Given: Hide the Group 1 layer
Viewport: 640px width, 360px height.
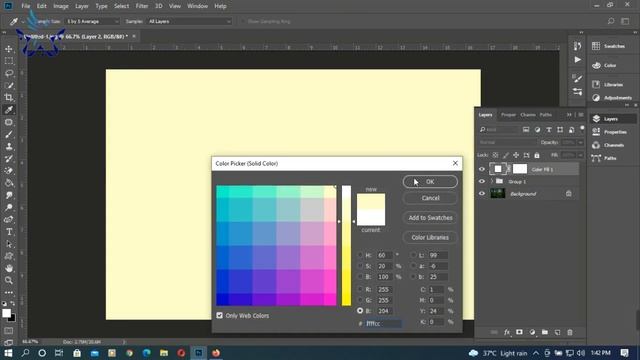Looking at the screenshot, I should pos(482,181).
